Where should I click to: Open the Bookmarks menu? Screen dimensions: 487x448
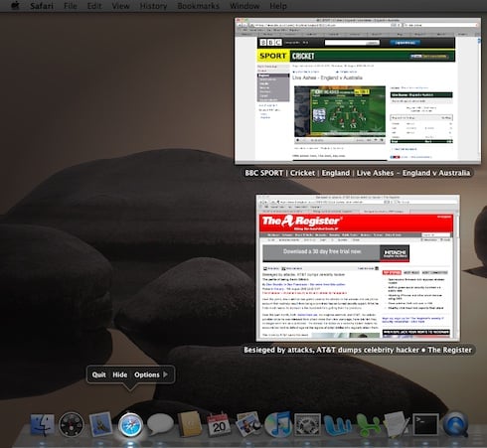(x=198, y=6)
